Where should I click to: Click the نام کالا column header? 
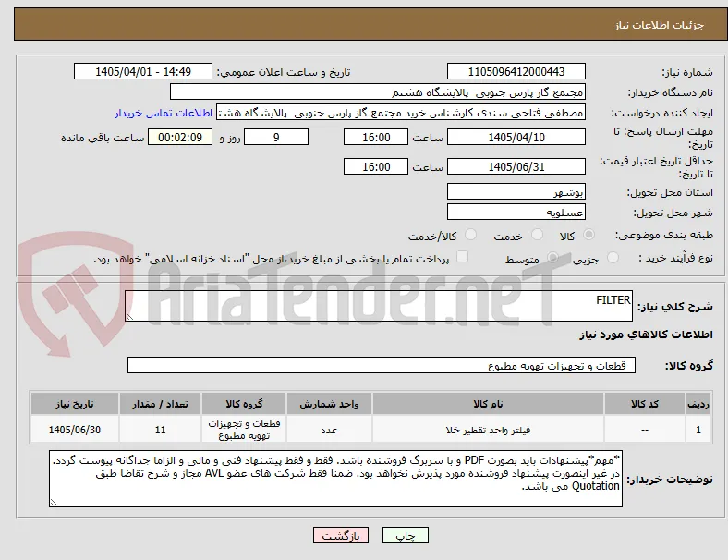488,404
